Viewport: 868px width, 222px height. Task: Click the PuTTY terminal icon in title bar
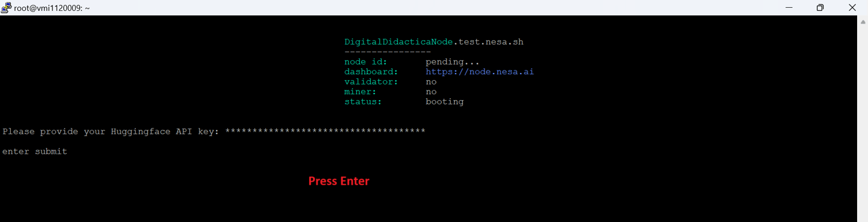(6, 8)
